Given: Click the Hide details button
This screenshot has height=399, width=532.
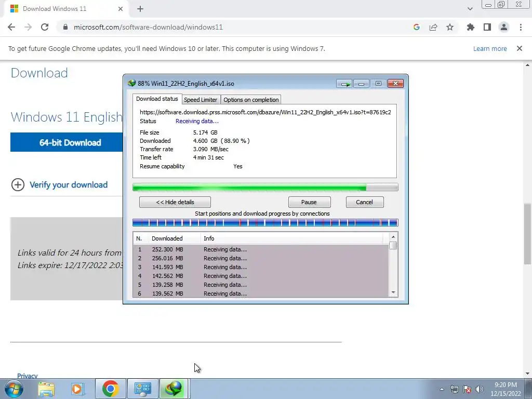Looking at the screenshot, I should tap(175, 202).
